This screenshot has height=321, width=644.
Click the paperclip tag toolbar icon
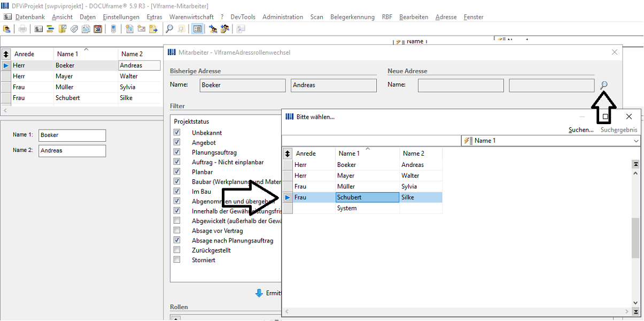coord(74,29)
